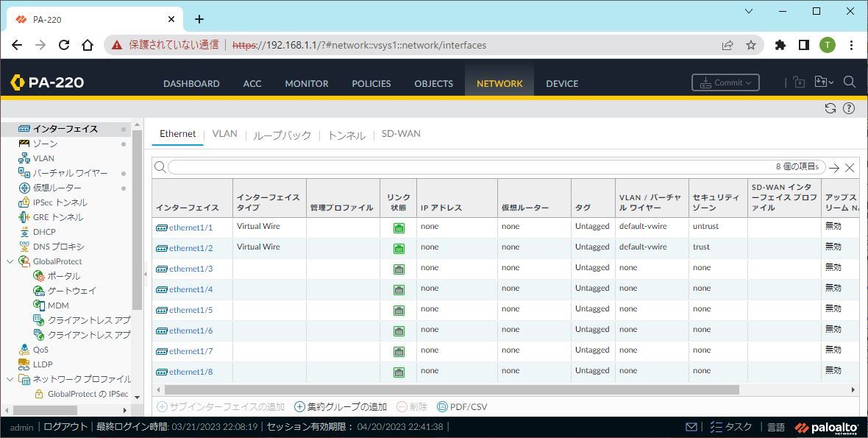Apply filter with the arrow icon

(834, 168)
